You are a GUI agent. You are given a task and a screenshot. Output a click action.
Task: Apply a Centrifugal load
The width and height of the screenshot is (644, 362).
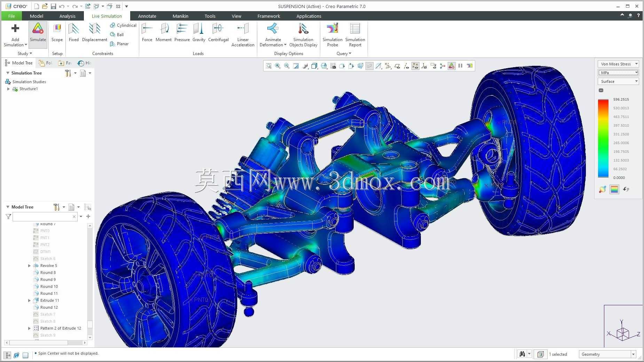218,32
